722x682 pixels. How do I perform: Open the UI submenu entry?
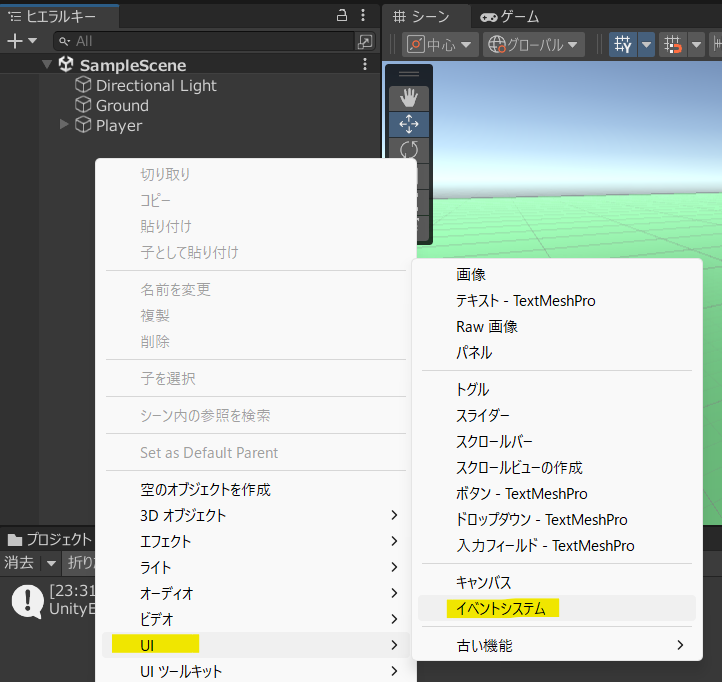pos(256,645)
